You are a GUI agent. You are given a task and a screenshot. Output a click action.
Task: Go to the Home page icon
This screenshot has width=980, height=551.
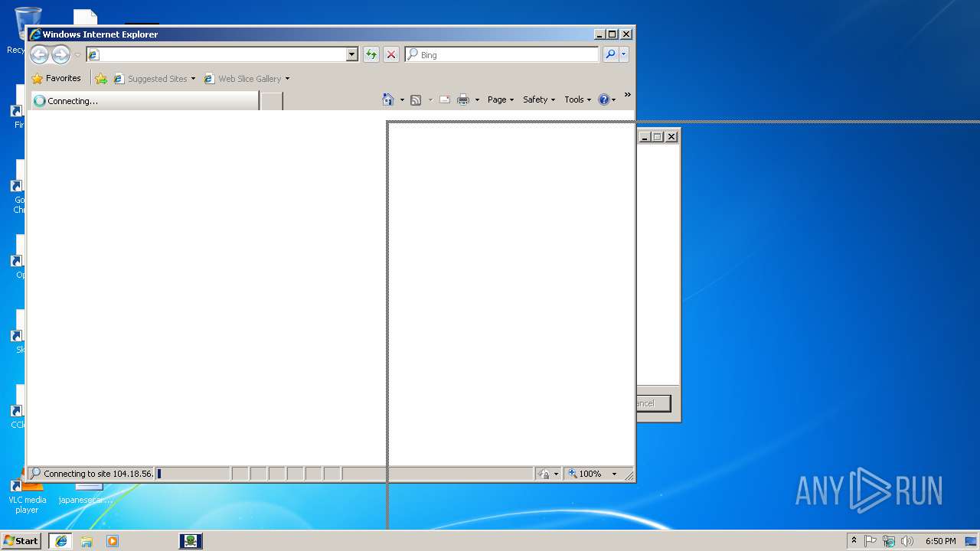point(388,99)
